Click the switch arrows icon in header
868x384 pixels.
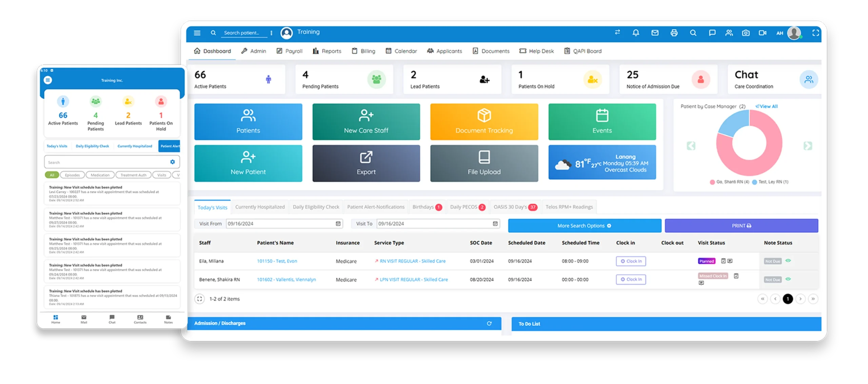[x=617, y=32]
